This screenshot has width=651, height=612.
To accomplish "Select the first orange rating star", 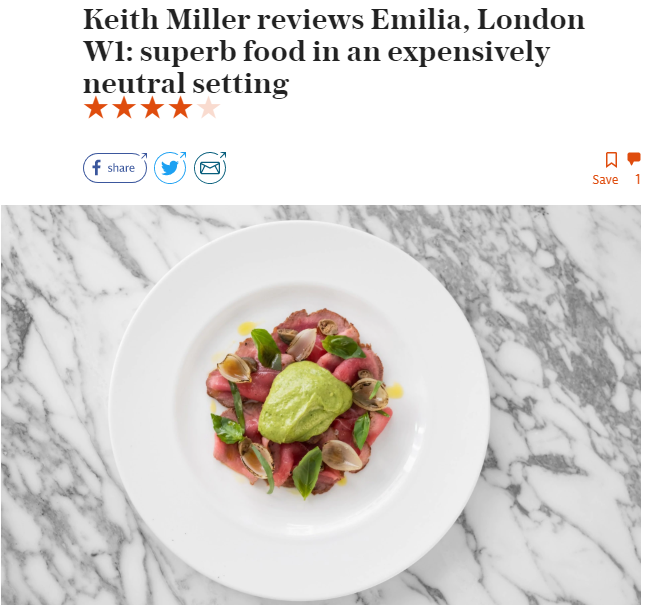I will tap(97, 109).
